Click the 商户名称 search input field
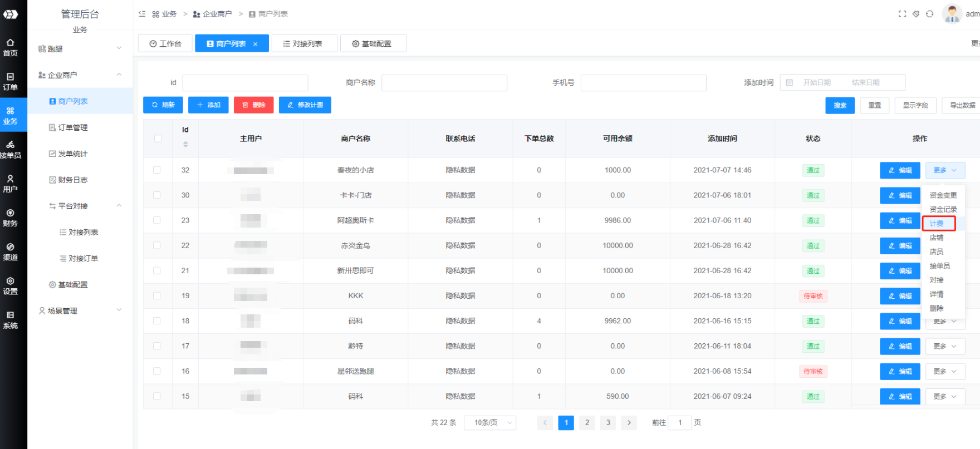 click(x=444, y=83)
